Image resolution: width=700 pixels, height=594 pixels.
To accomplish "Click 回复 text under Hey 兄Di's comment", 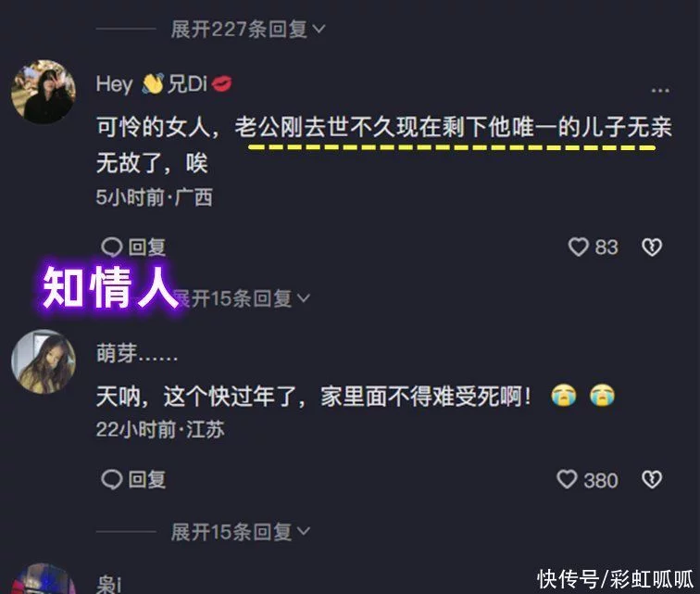I will tap(147, 247).
